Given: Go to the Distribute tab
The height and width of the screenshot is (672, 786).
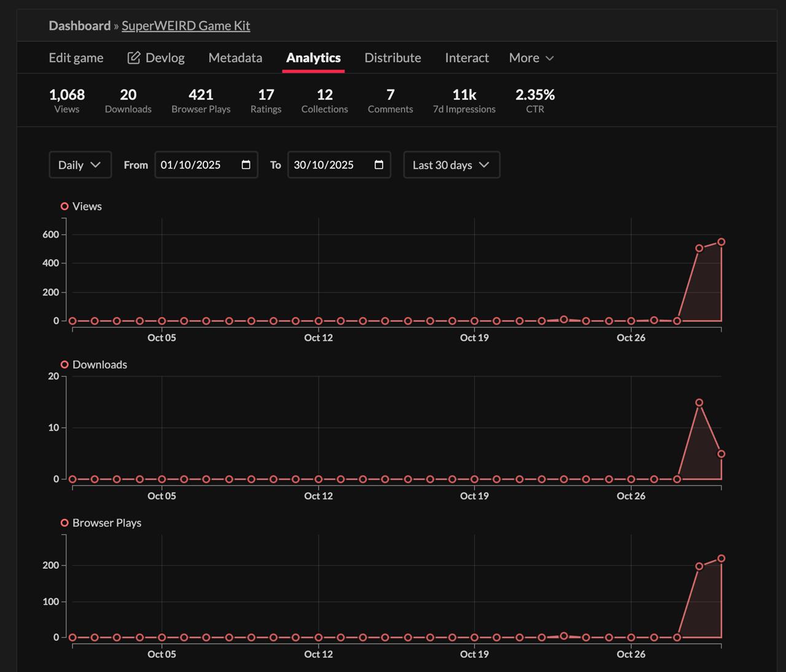Looking at the screenshot, I should [x=393, y=58].
